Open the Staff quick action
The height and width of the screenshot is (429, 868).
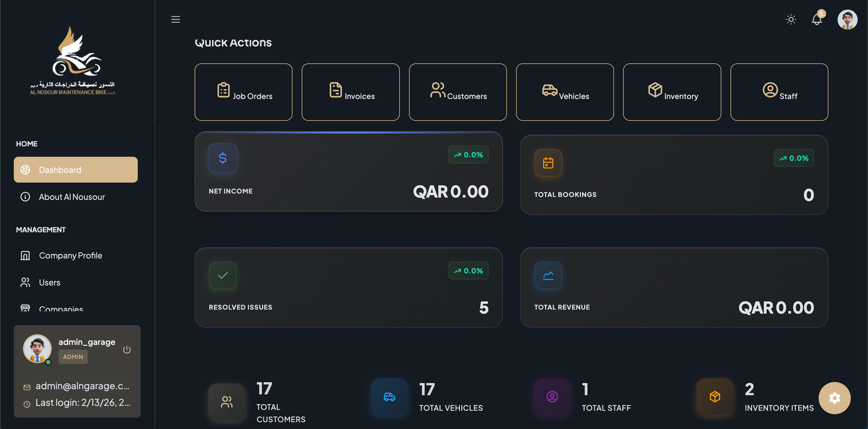(779, 92)
